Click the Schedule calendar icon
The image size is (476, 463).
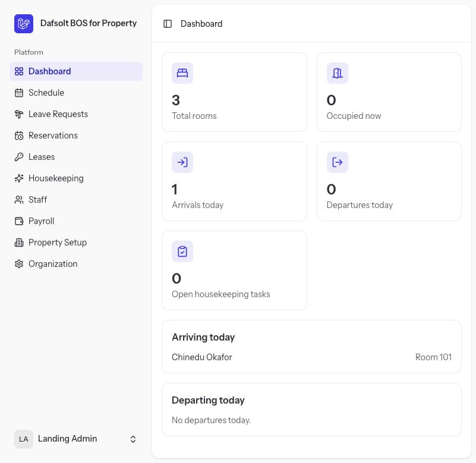(19, 93)
